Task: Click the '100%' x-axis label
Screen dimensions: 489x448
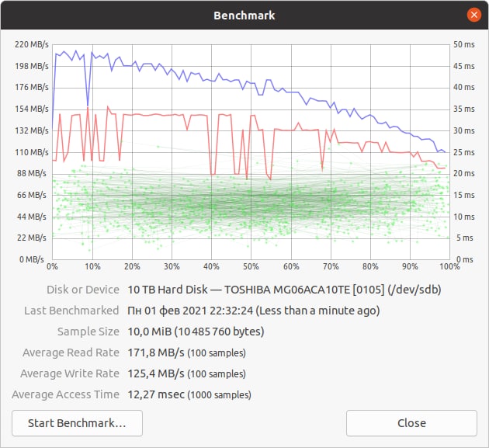Action: 449,267
